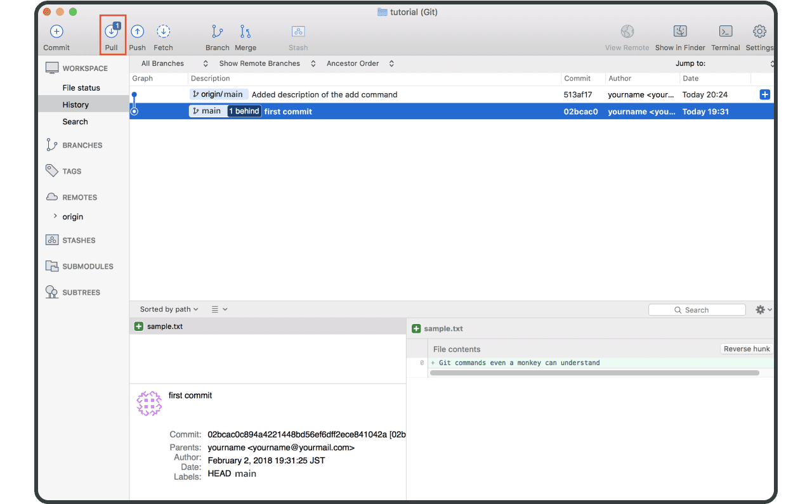This screenshot has height=504, width=812.
Task: Open the Settings gear in toolbar
Action: tap(759, 31)
